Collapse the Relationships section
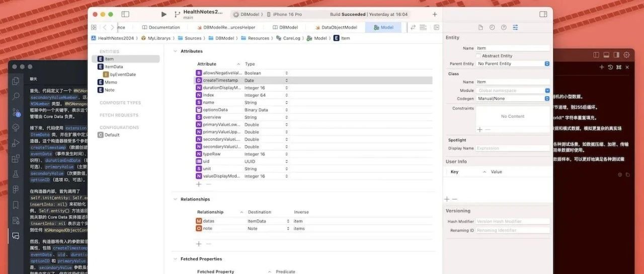Viewport: 644px width, 274px height. pyautogui.click(x=175, y=199)
